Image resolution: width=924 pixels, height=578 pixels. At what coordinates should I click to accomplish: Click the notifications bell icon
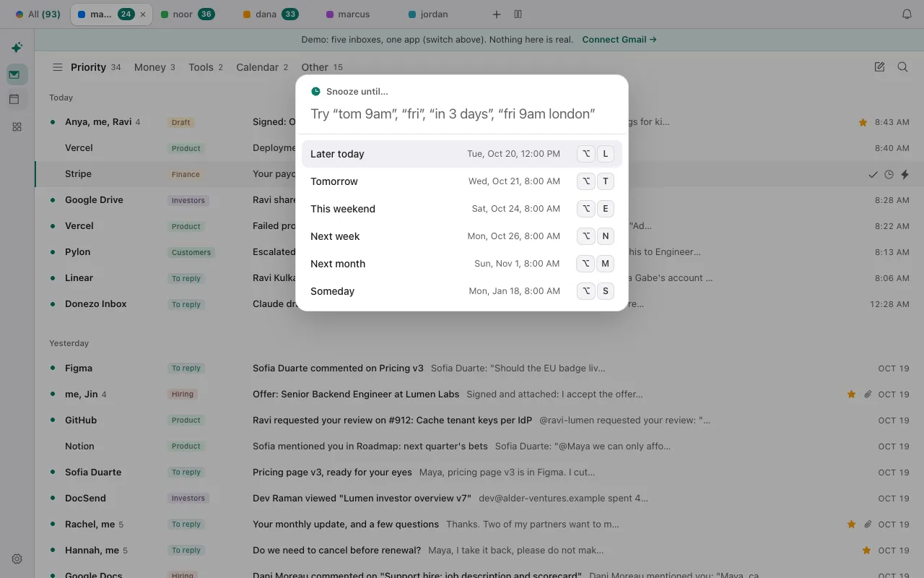pos(907,14)
